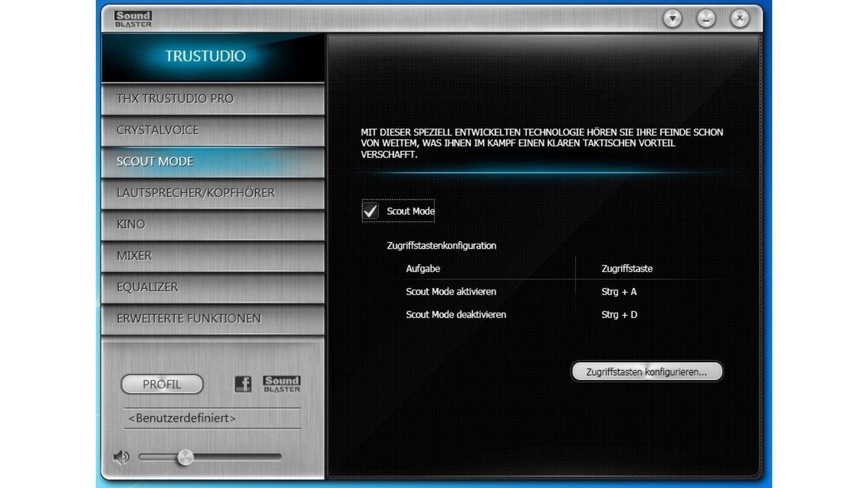Open the Facebook icon link
The image size is (868, 488).
point(243,384)
